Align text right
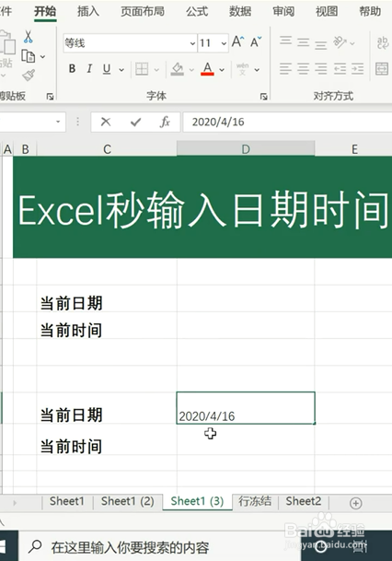The image size is (392, 561). [x=320, y=68]
